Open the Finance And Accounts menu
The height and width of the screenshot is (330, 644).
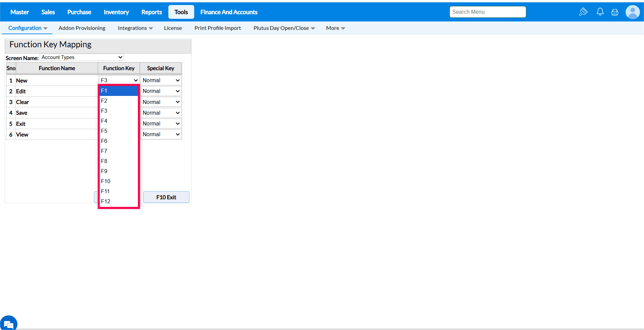[229, 12]
